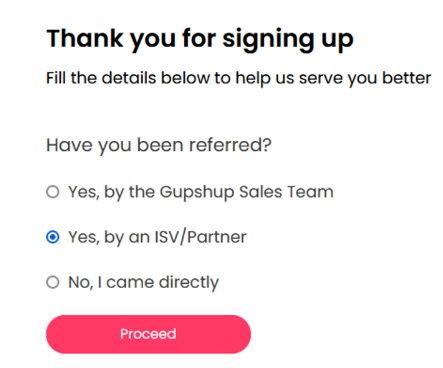Viewport: 443px width, 368px height.
Task: Click the word 'referred?' in the question
Action: click(230, 145)
